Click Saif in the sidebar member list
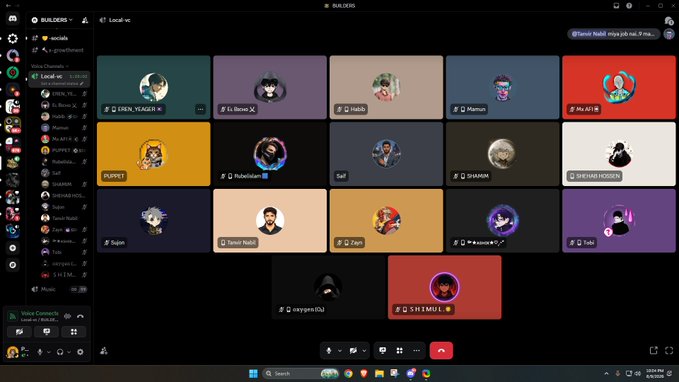The image size is (679, 382). [64, 173]
